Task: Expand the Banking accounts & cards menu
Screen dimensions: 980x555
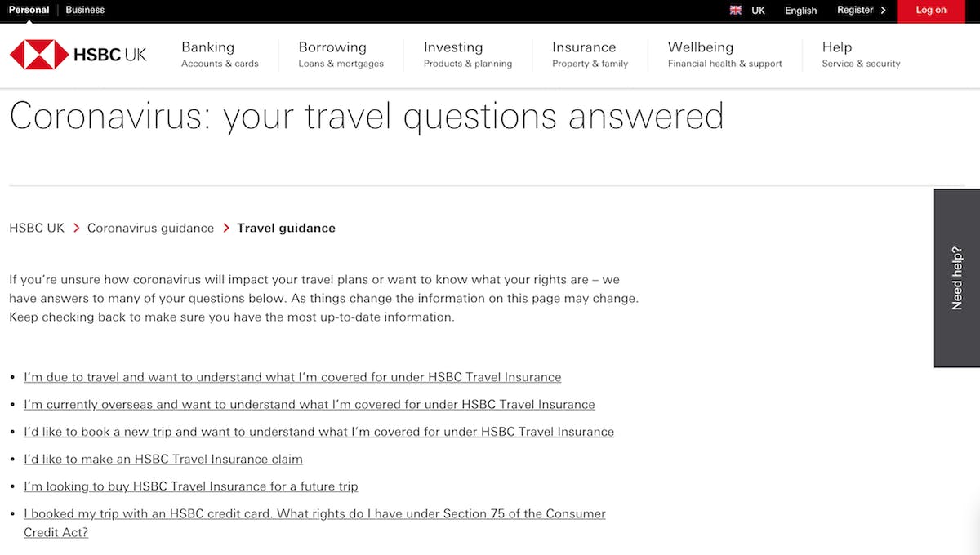Action: (x=220, y=55)
